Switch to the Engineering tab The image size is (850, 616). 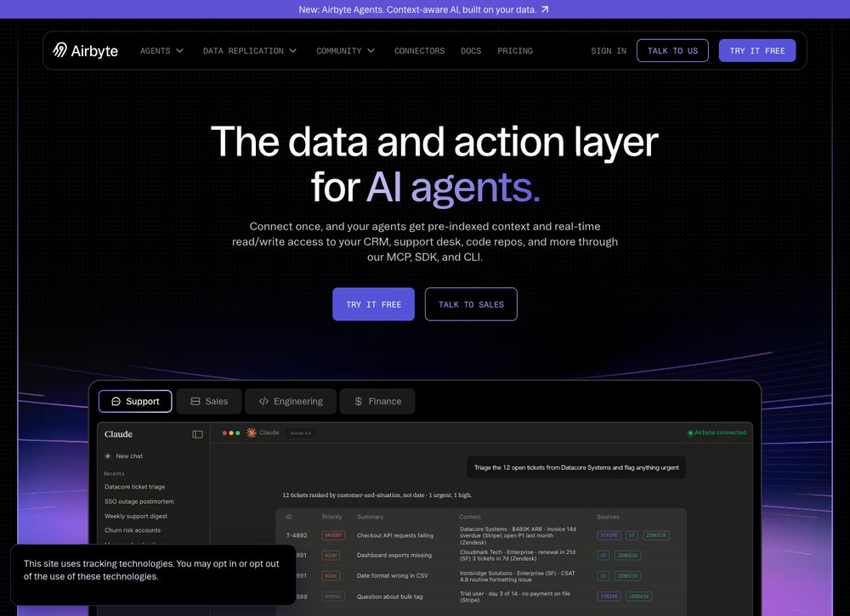(291, 401)
